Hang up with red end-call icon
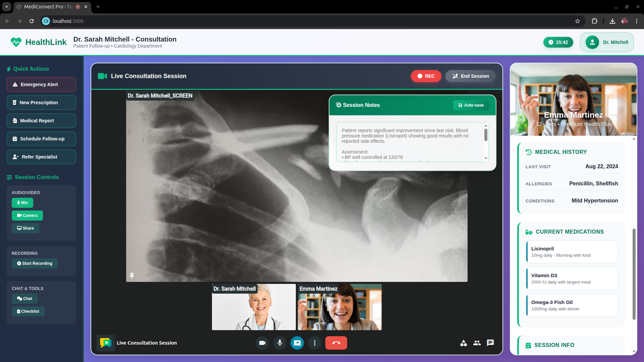Viewport: 644px width, 362px height. (x=336, y=343)
